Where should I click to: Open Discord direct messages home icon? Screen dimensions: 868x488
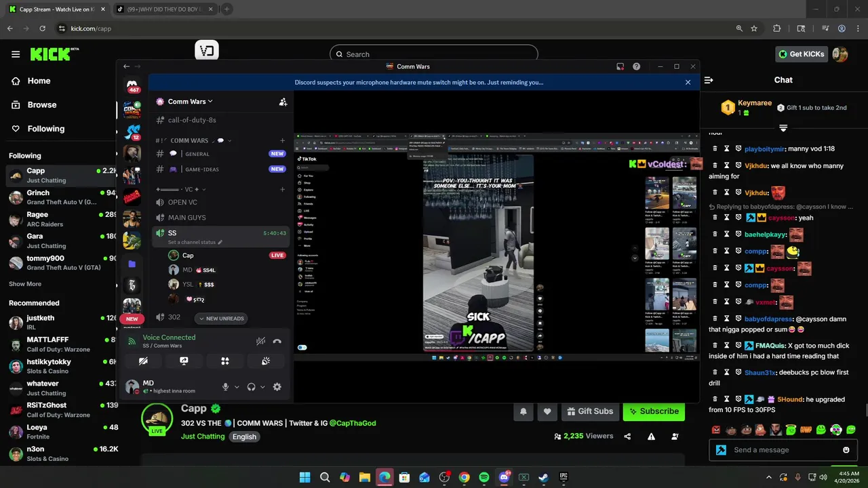click(132, 84)
